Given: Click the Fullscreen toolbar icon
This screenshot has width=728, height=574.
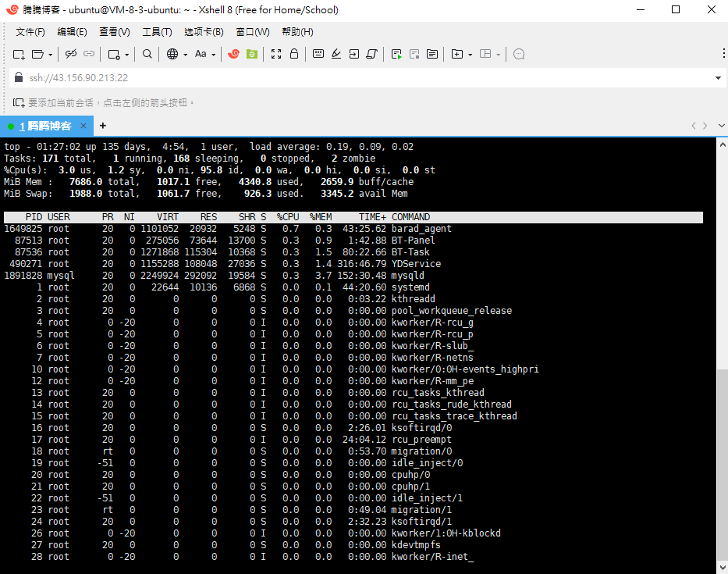Looking at the screenshot, I should pyautogui.click(x=276, y=54).
